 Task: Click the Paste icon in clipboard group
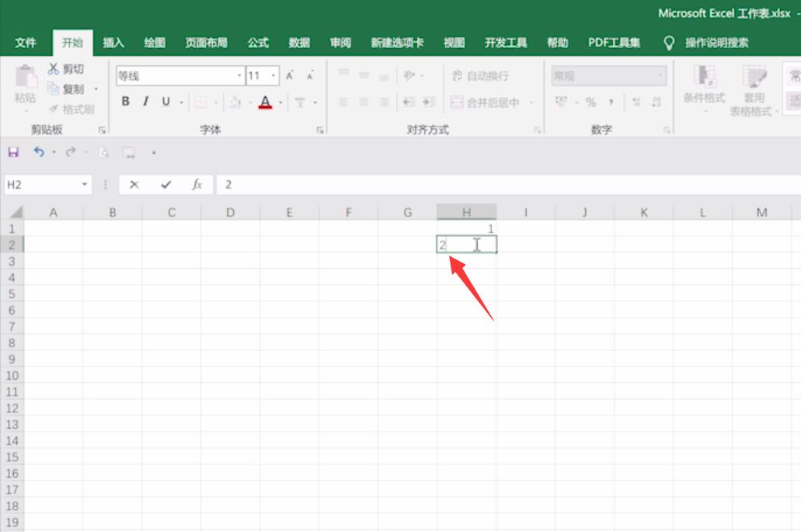tap(26, 78)
